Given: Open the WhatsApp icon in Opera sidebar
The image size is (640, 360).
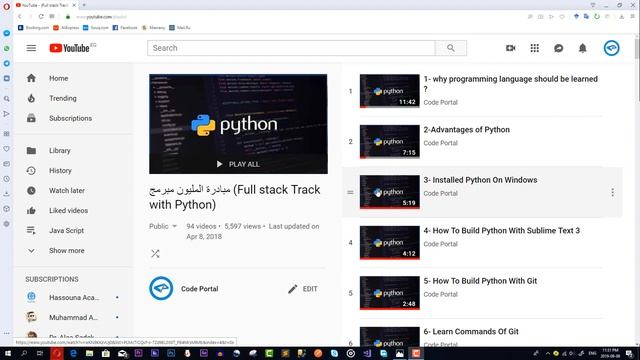Looking at the screenshot, I should pos(7,48).
